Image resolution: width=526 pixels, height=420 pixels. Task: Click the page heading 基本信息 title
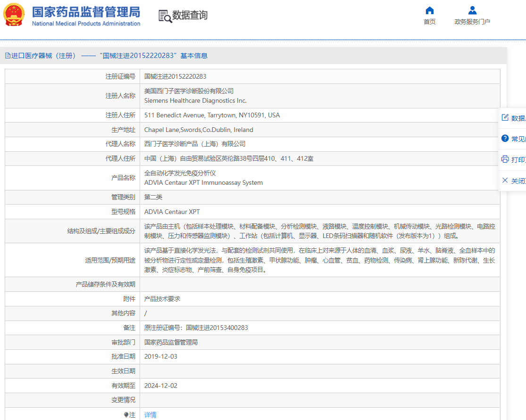point(194,56)
